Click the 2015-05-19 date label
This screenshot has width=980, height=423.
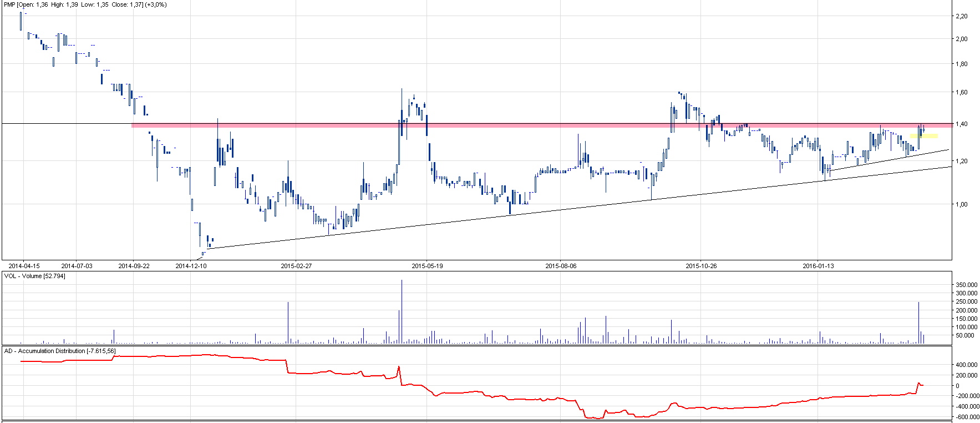click(427, 266)
